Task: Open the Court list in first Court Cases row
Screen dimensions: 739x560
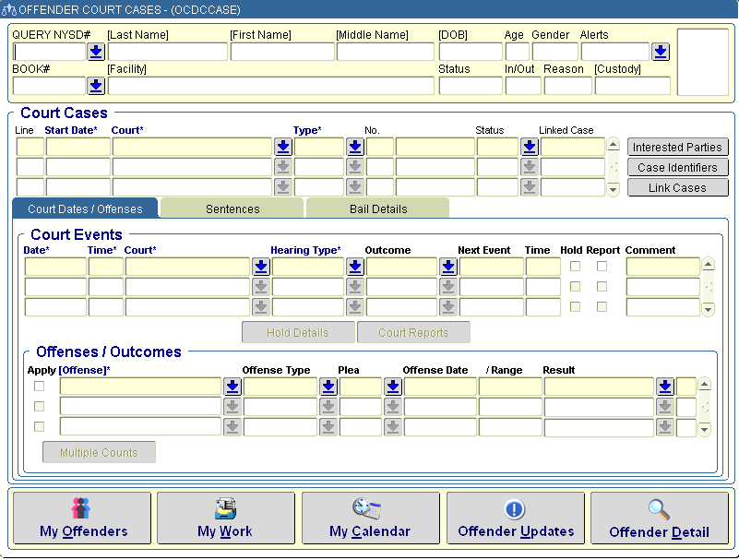Action: pos(283,147)
